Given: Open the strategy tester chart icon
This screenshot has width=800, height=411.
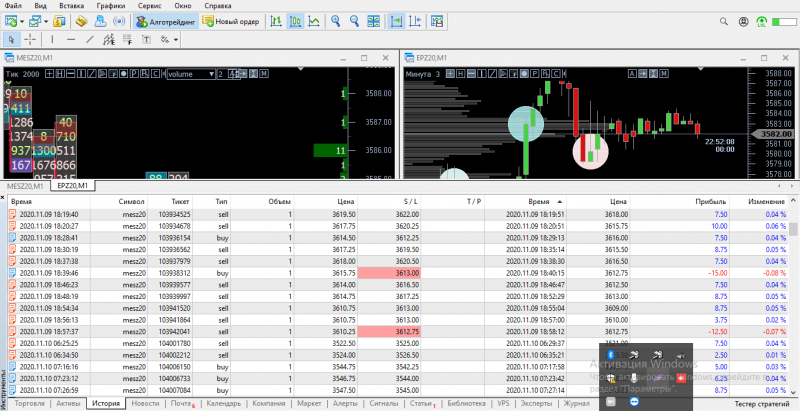Looking at the screenshot, I should (x=437, y=21).
